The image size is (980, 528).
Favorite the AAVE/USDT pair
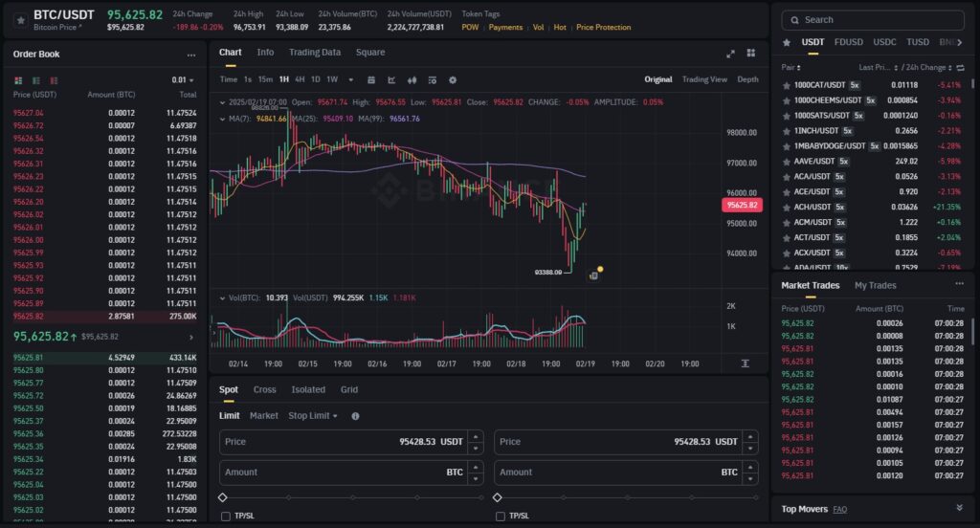(x=787, y=162)
